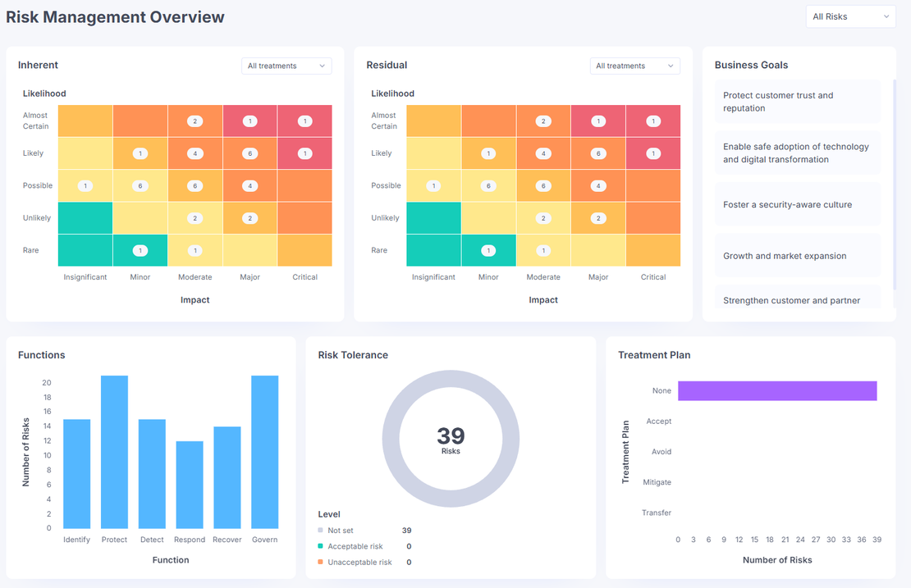Expand Residual All treatments dropdown

(x=634, y=66)
